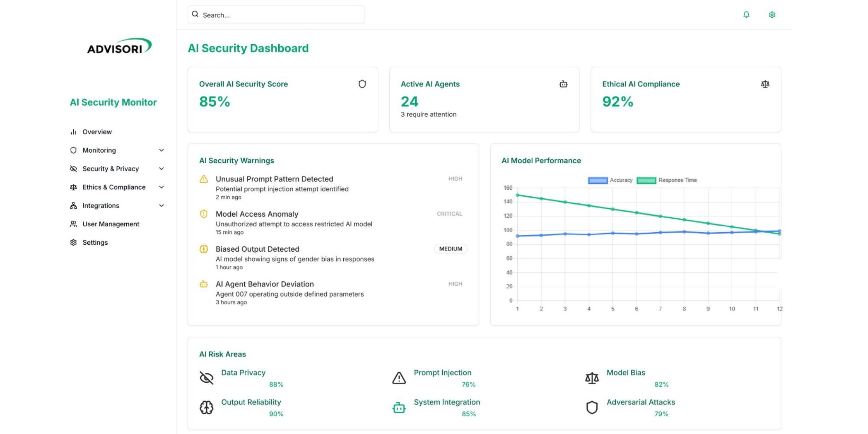The height and width of the screenshot is (434, 868).
Task: Click the robot icon on Active AI Agents card
Action: [x=564, y=84]
